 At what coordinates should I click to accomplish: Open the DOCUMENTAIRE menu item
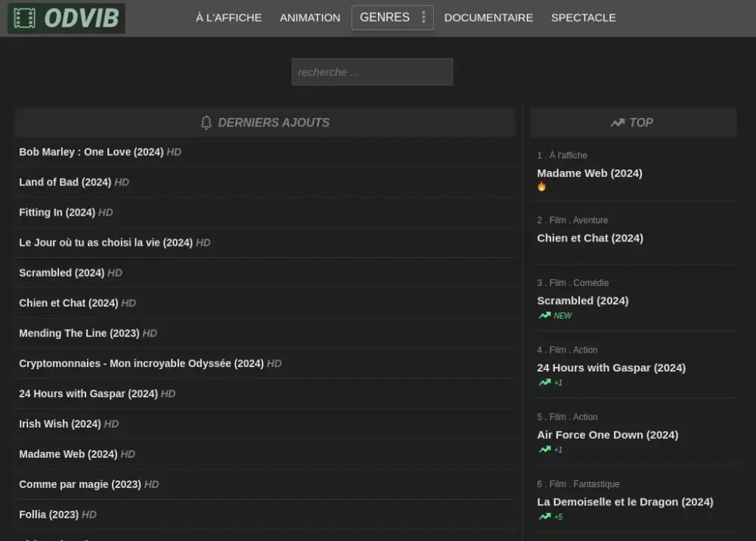tap(488, 18)
